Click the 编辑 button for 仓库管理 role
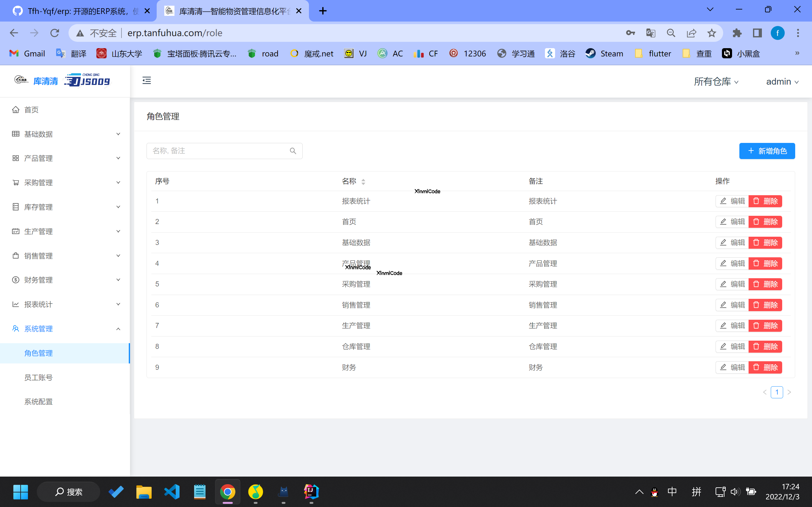Screen dimensions: 812x507 [x=733, y=346]
